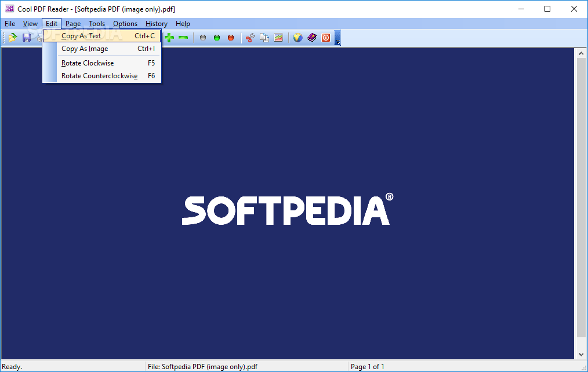Open the Tools menu
Screen dimensions: 588x372
tap(97, 24)
